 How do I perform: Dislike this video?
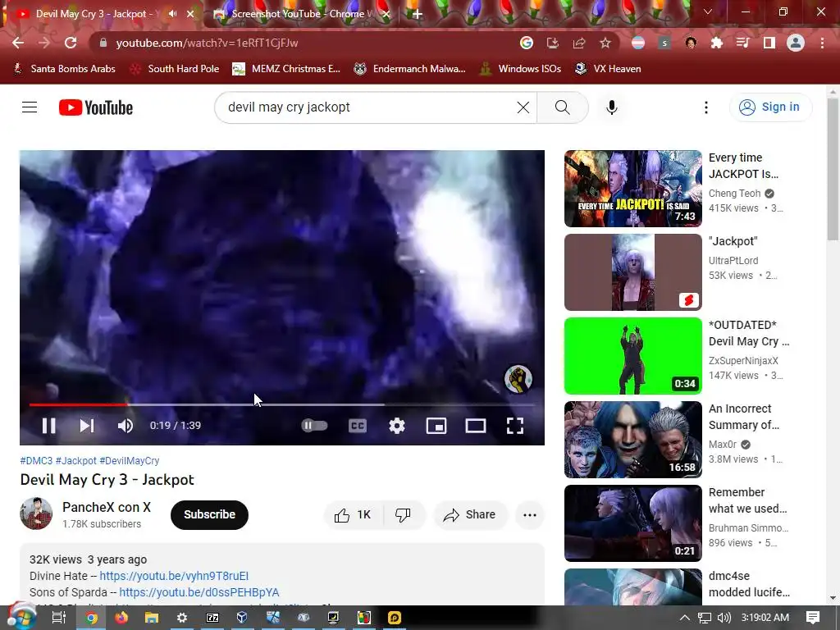click(x=403, y=515)
